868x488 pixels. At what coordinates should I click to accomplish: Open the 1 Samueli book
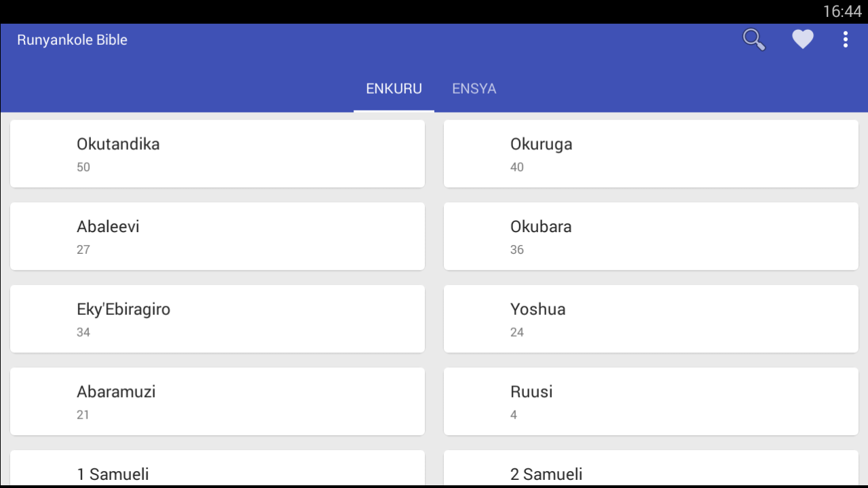(x=217, y=468)
